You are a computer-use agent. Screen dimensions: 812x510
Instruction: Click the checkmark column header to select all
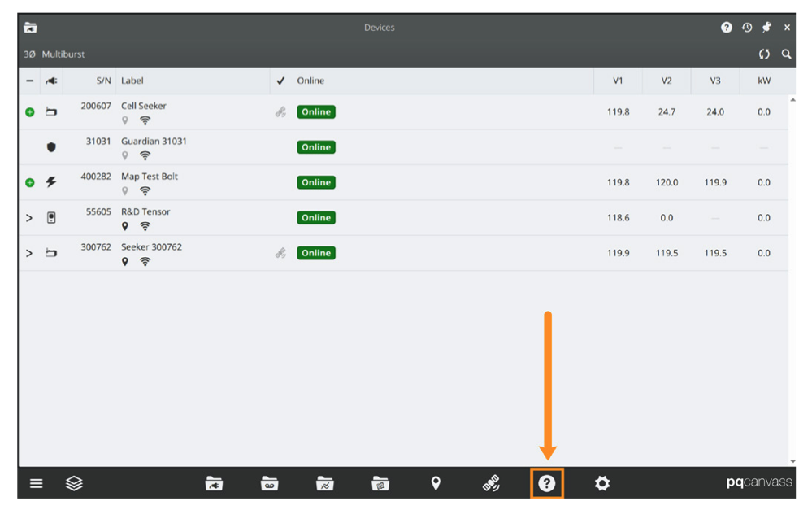click(x=280, y=81)
